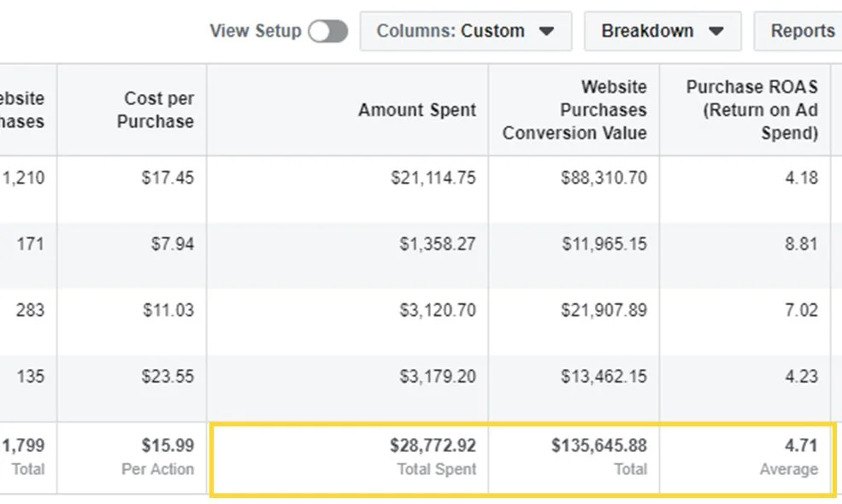
Task: Select the 4.23 ROAS cell
Action: tap(801, 377)
